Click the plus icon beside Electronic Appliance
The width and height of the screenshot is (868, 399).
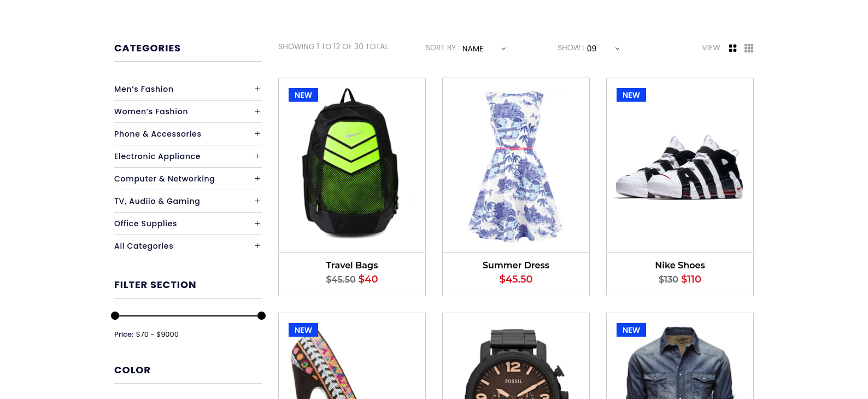click(x=257, y=156)
